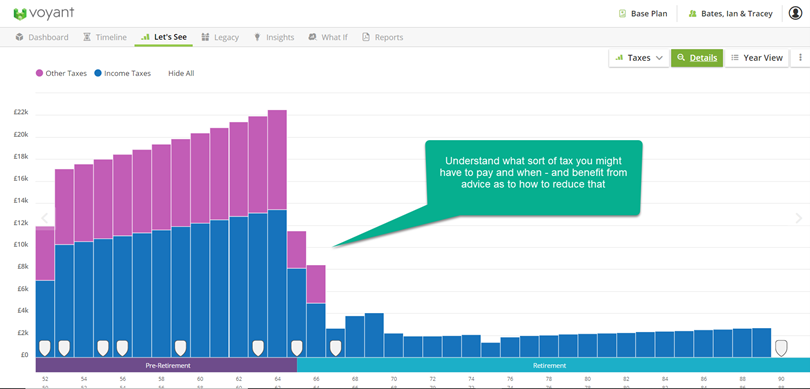Click the event marker at age 67

click(336, 348)
